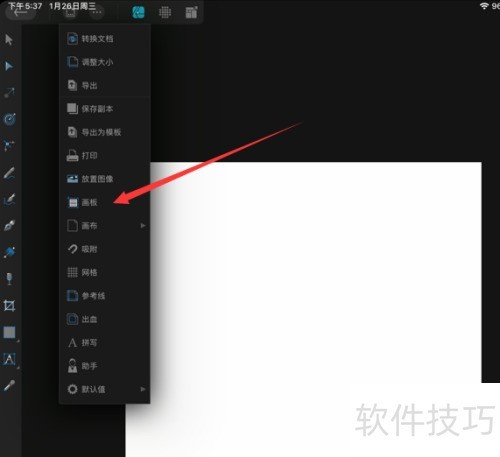Choose 转换文档 from the document menu
Screen dimensions: 500x457
pyautogui.click(x=105, y=39)
